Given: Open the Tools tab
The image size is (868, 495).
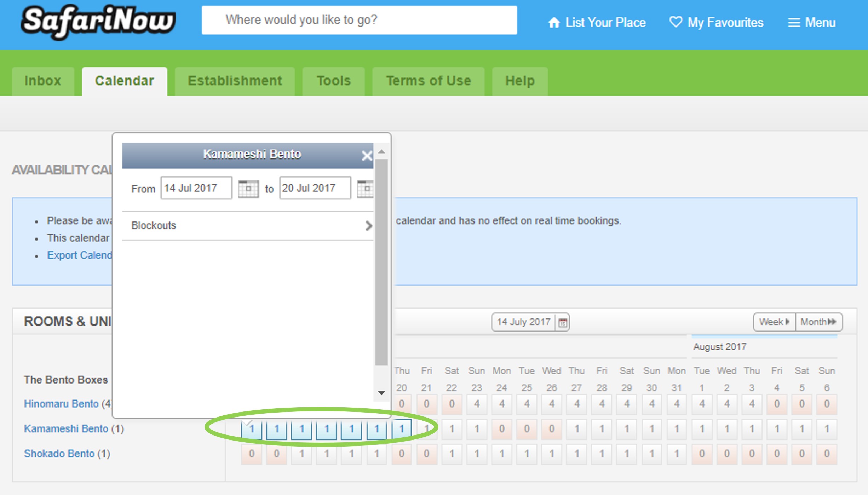Looking at the screenshot, I should (x=333, y=81).
